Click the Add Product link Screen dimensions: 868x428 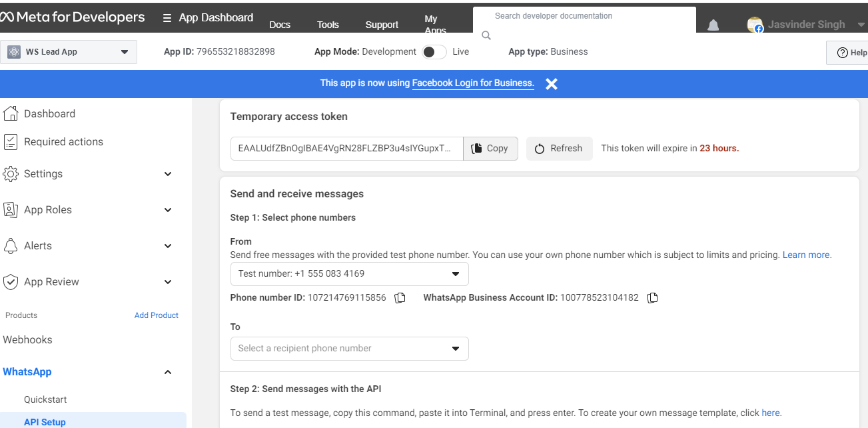coord(157,315)
